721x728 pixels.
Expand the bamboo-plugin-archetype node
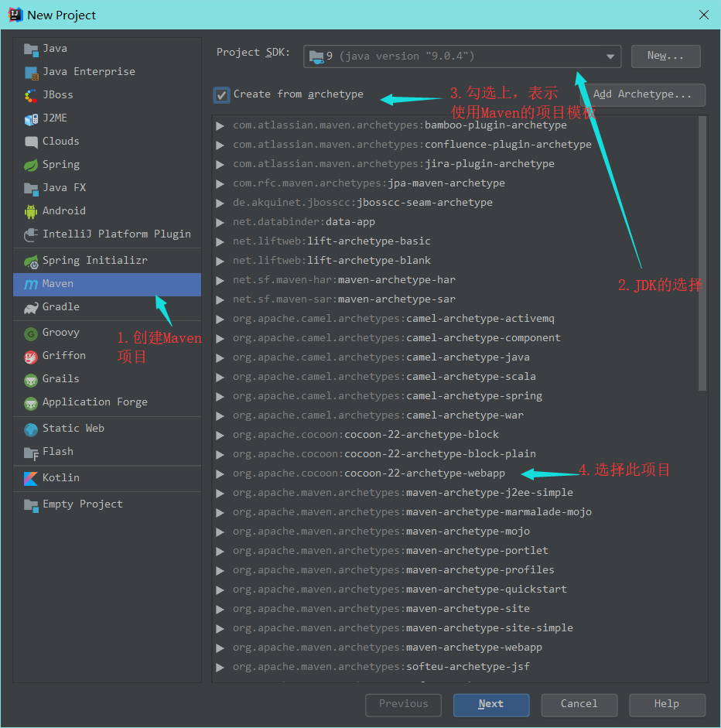(220, 126)
